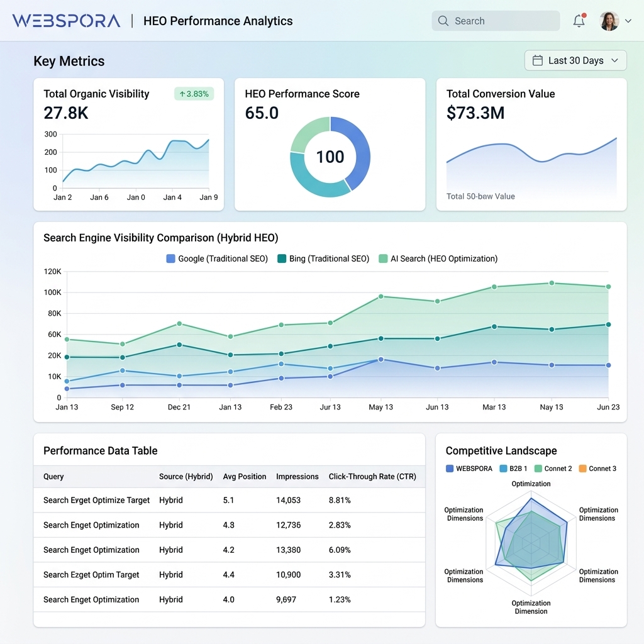
Task: Click the Total Conversion Value $73.3M
Action: (x=475, y=113)
